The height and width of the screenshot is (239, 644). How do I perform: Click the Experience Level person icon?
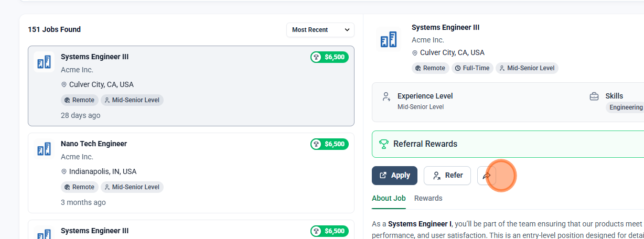tap(387, 96)
